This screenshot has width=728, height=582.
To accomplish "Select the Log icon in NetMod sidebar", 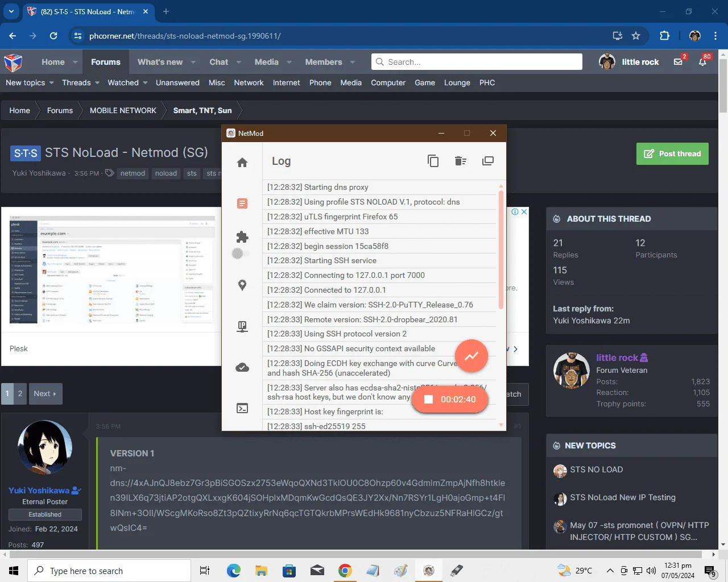I will [x=242, y=203].
